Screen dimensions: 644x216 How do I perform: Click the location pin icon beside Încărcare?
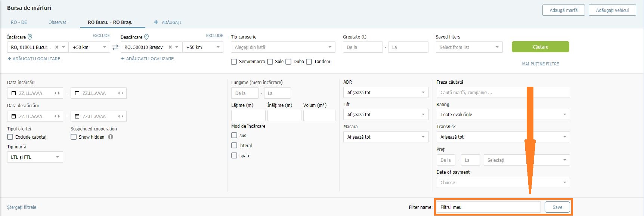point(30,37)
